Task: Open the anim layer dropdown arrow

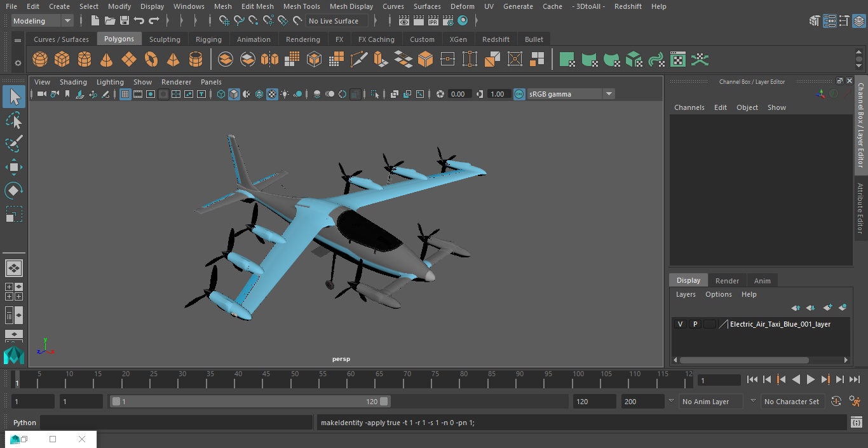Action: 671,401
